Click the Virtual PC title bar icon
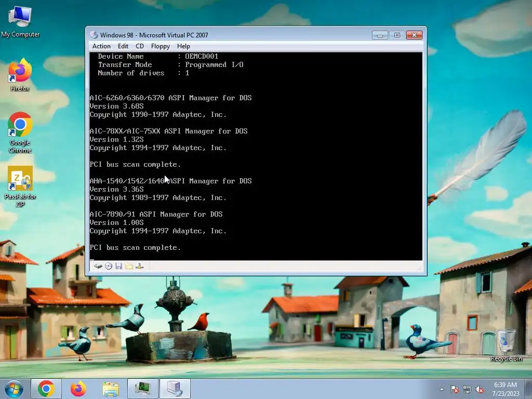 coord(94,35)
